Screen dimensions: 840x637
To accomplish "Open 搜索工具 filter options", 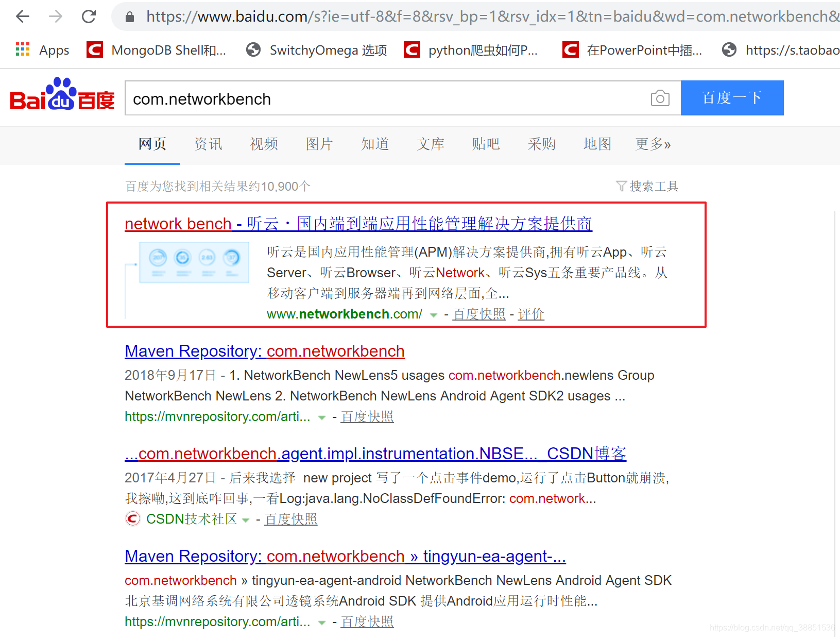I will 647,186.
